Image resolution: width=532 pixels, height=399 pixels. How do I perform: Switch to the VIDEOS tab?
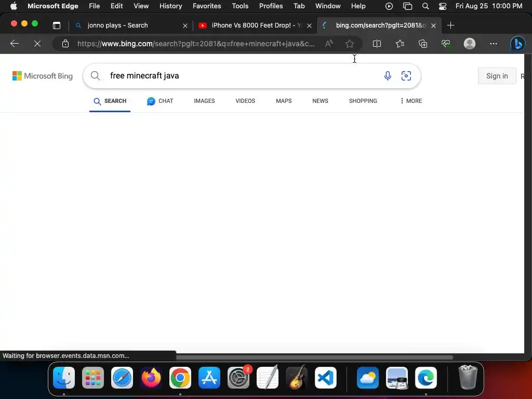(x=245, y=101)
